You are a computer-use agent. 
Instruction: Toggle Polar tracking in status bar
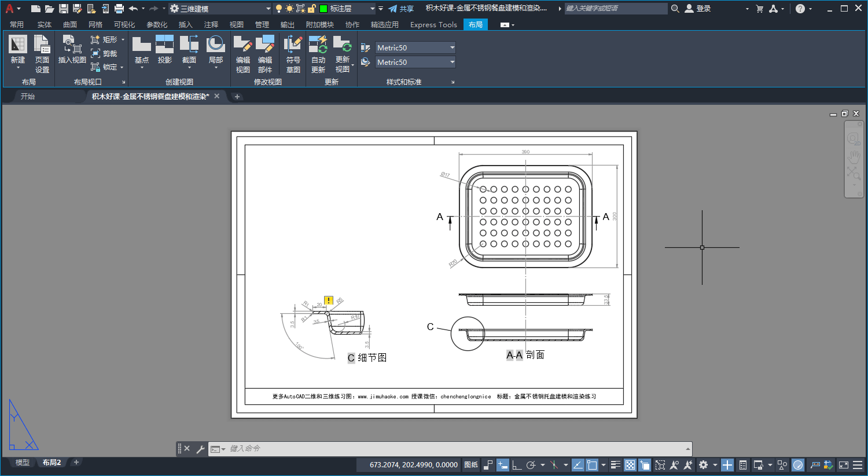pos(531,465)
